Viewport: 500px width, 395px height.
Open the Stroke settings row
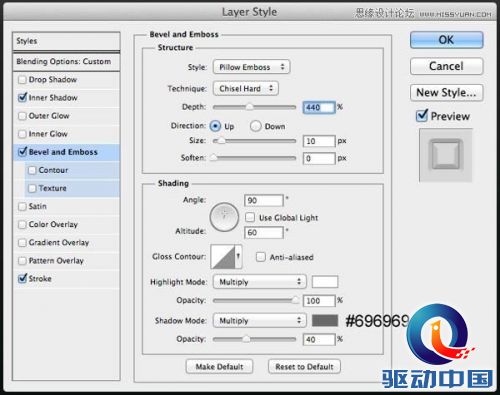click(66, 278)
